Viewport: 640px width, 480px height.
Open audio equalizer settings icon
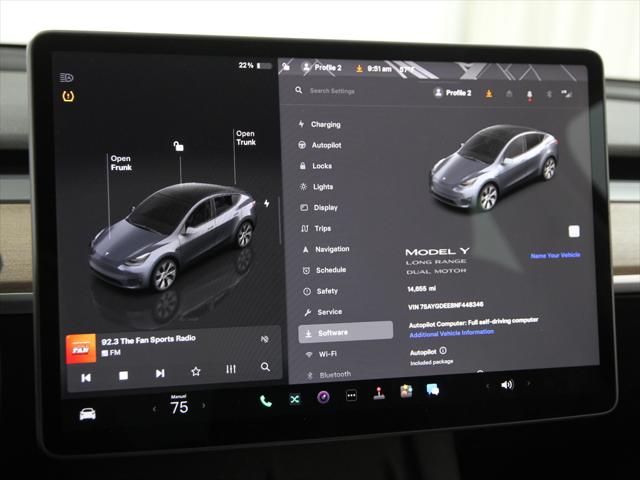[231, 369]
